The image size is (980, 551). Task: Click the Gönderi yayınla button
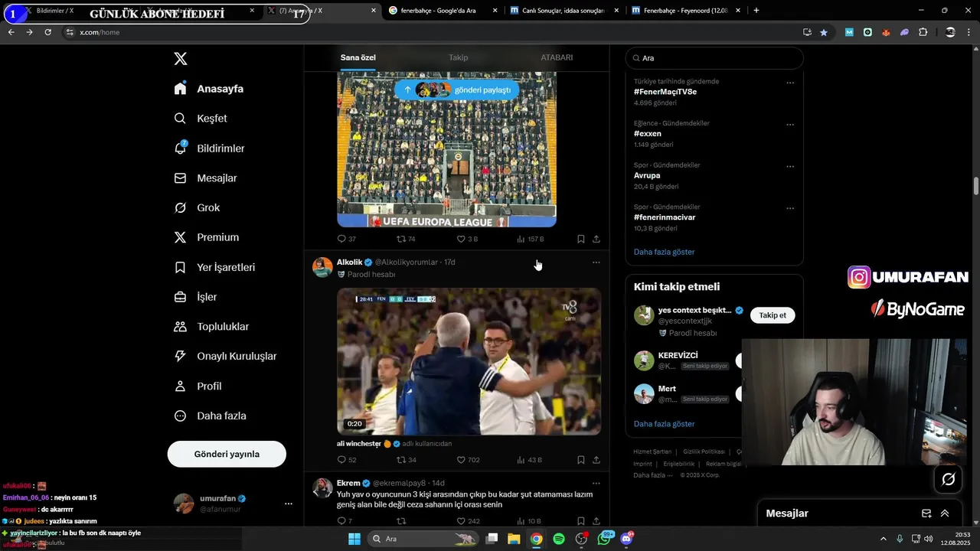(x=227, y=454)
